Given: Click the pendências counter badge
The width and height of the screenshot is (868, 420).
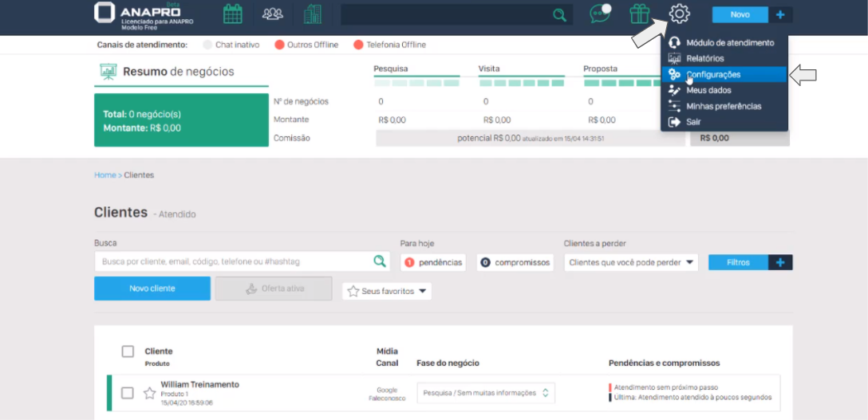Looking at the screenshot, I should click(433, 262).
